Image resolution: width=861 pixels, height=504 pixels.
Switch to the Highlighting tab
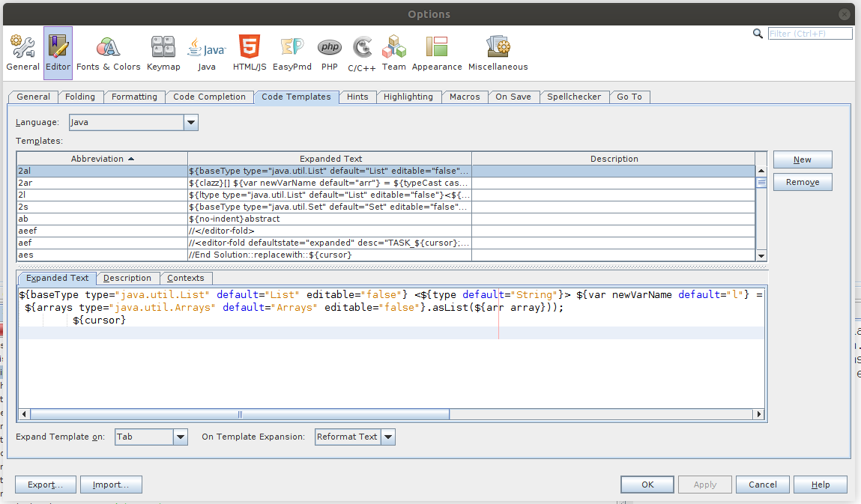[x=408, y=97]
